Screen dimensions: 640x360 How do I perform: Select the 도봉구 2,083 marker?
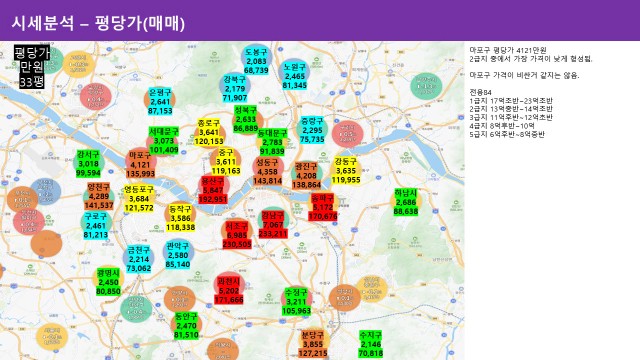pyautogui.click(x=256, y=62)
